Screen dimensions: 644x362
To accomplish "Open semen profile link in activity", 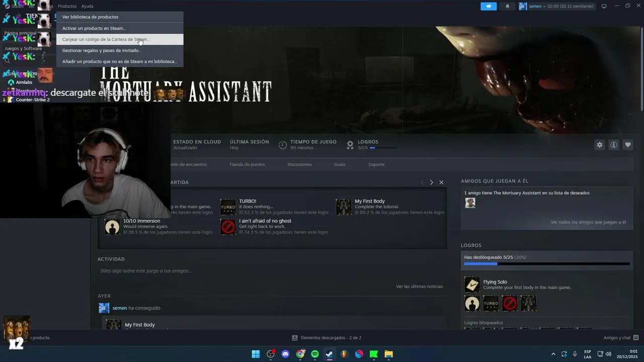I will point(120,308).
